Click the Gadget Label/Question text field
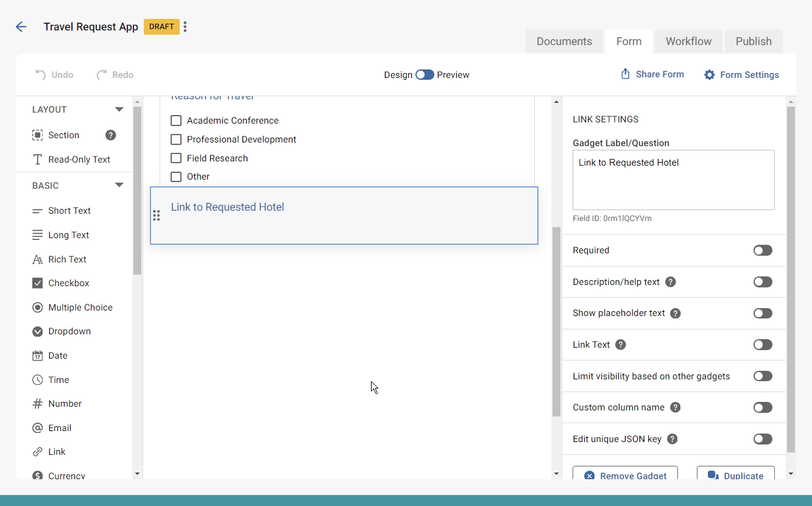Image resolution: width=812 pixels, height=506 pixels. click(673, 180)
